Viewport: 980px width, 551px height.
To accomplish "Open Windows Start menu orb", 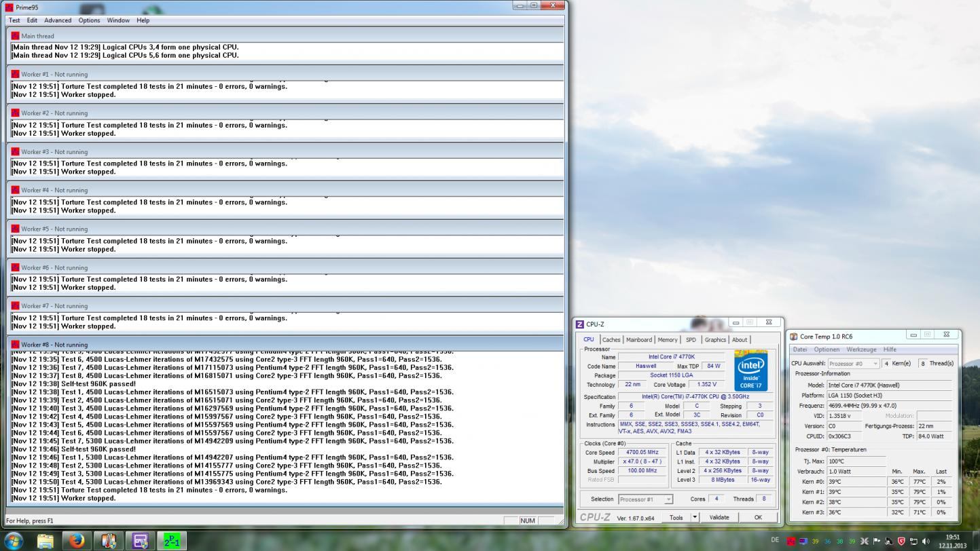I will click(x=14, y=541).
